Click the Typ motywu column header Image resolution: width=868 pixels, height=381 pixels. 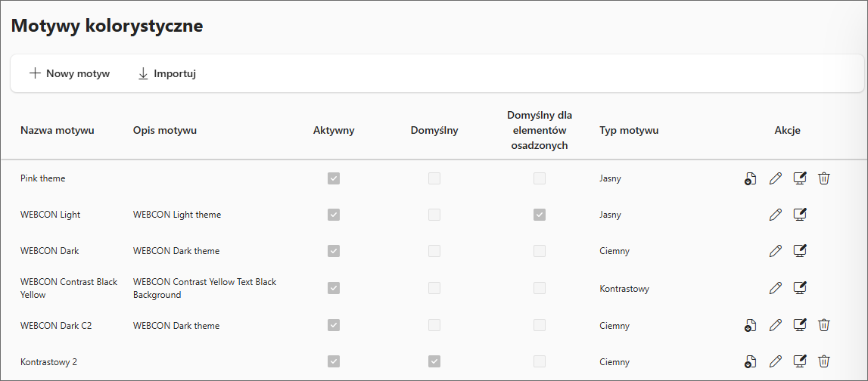(x=629, y=130)
